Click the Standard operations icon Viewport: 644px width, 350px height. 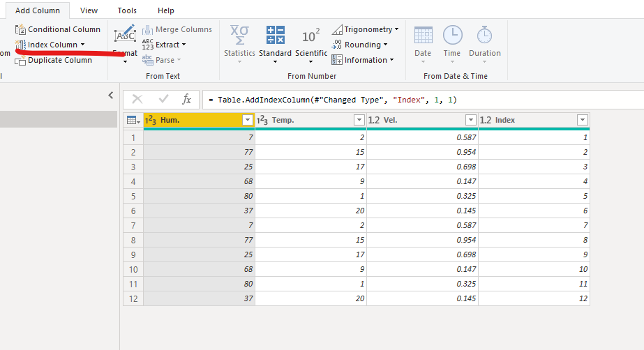pos(275,34)
